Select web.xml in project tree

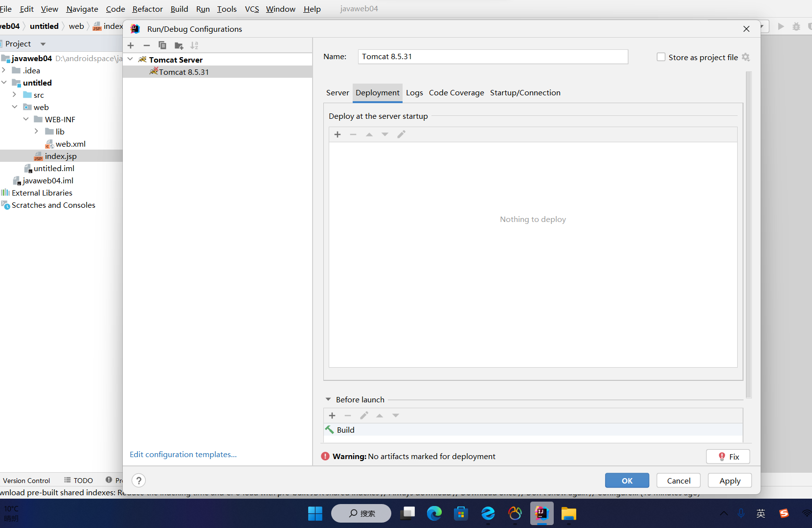(x=66, y=144)
